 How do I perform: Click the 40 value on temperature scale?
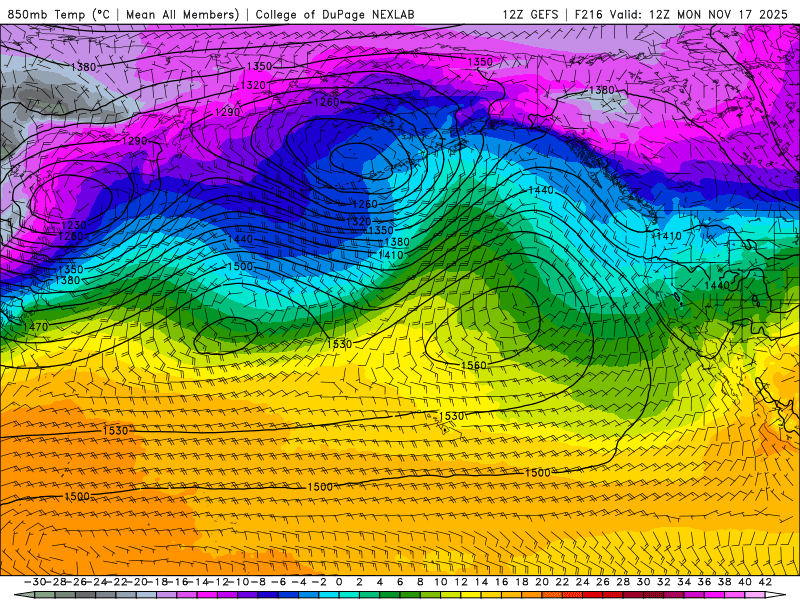(744, 582)
